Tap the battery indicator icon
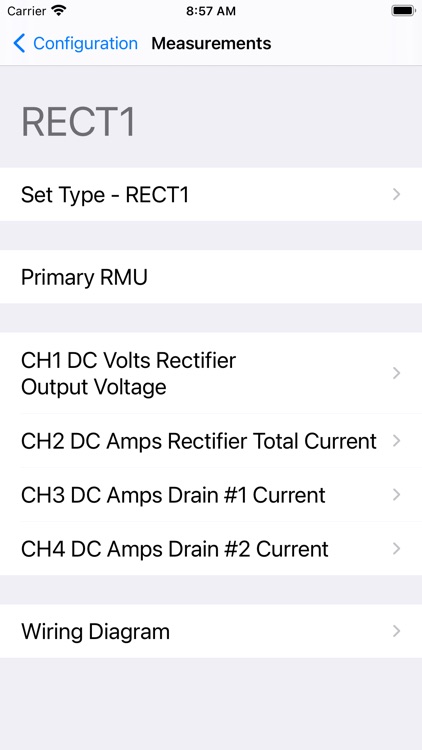Screen dimensions: 422x750 click(x=403, y=11)
